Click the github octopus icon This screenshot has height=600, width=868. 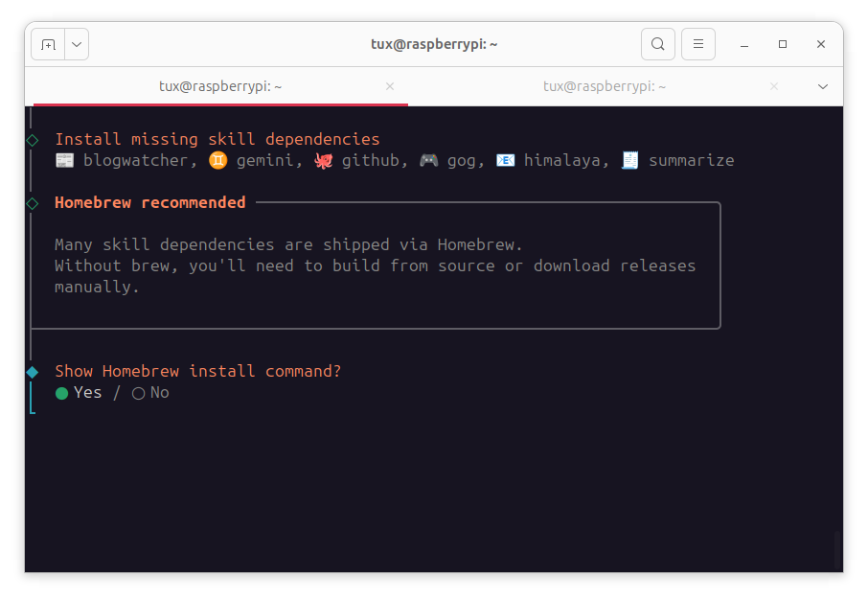(323, 161)
